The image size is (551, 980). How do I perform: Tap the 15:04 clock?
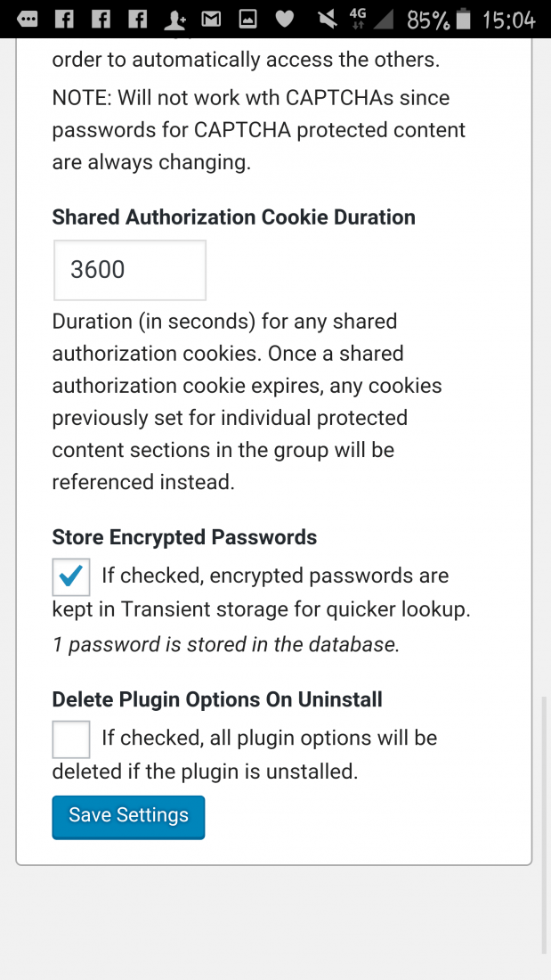pyautogui.click(x=509, y=20)
